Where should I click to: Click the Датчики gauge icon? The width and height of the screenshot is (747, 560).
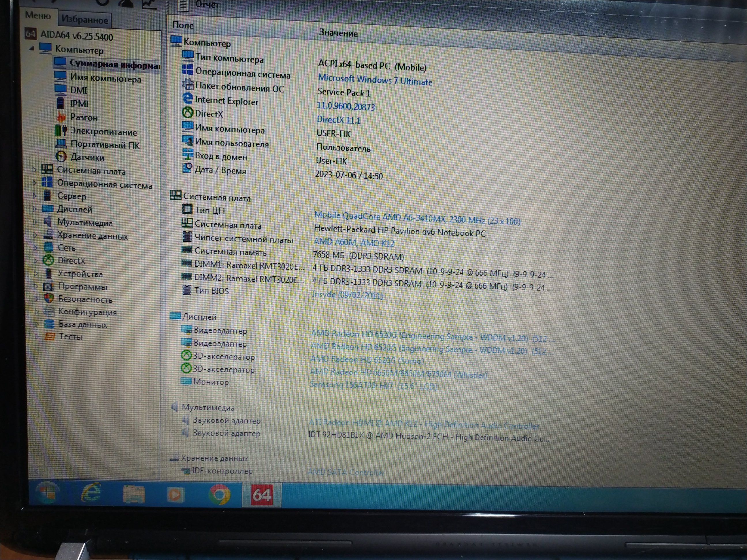61,156
